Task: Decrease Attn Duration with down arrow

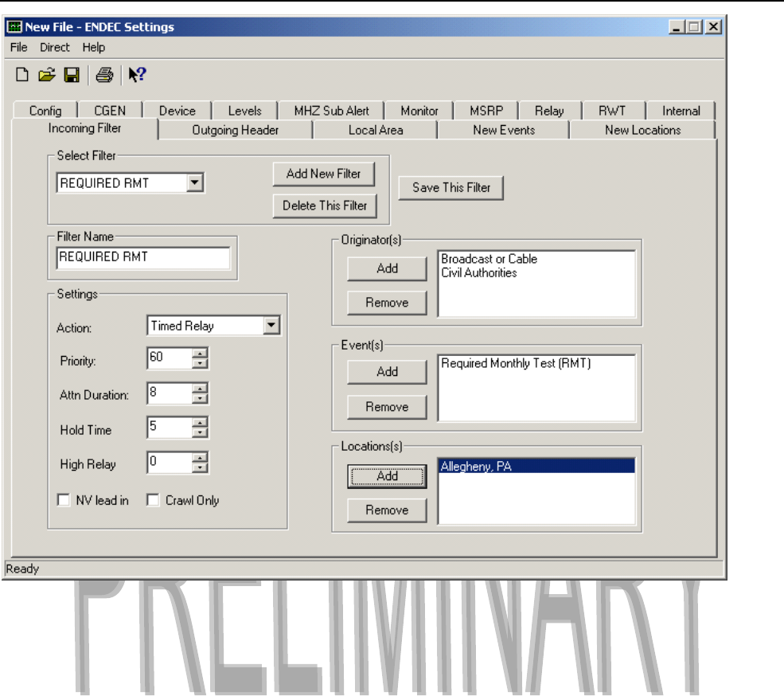Action: pos(200,398)
